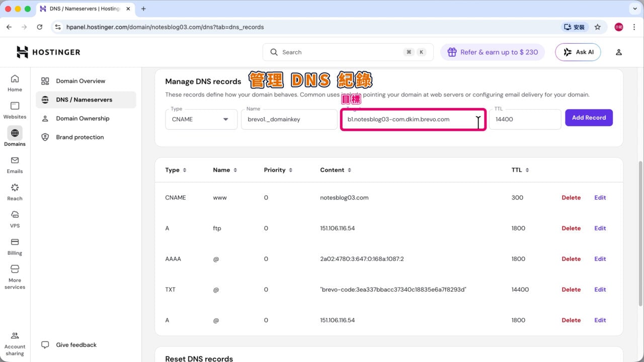Open the Chrome profile avatar
644x362 pixels.
(619, 27)
